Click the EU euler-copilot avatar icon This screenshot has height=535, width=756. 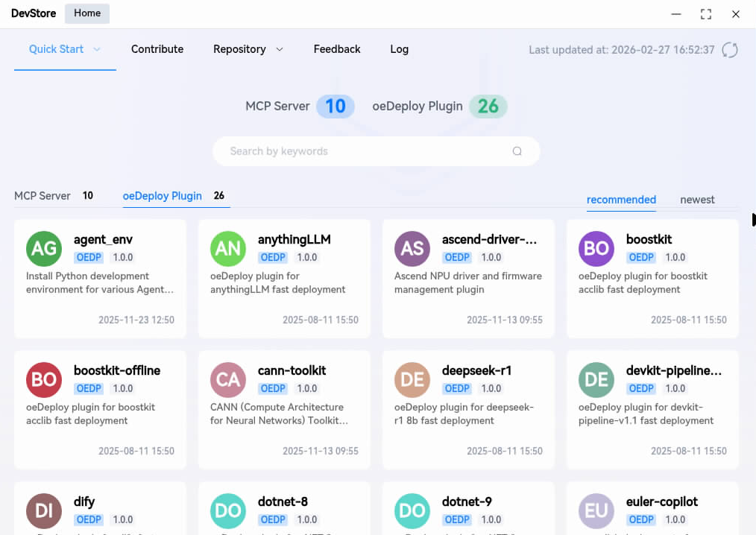(x=596, y=511)
